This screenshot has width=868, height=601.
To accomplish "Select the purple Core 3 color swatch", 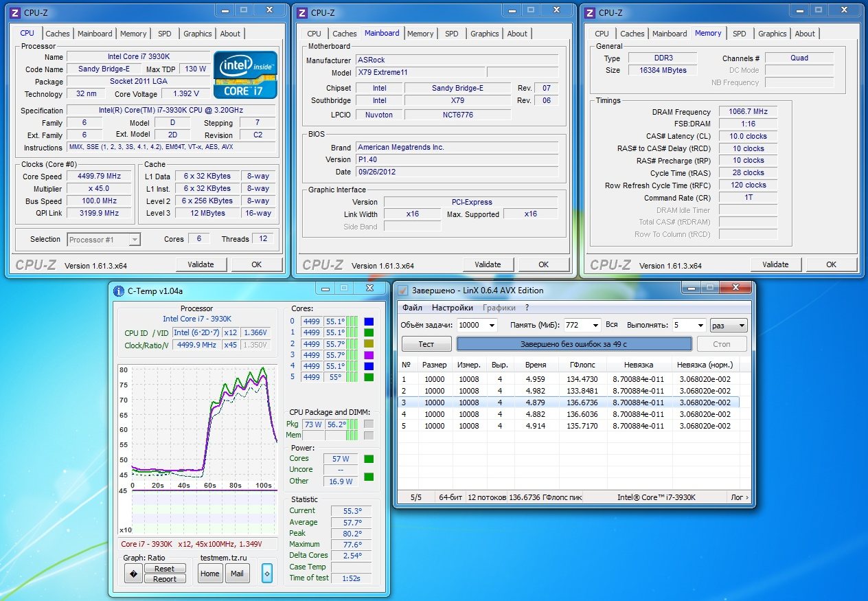I will click(369, 355).
